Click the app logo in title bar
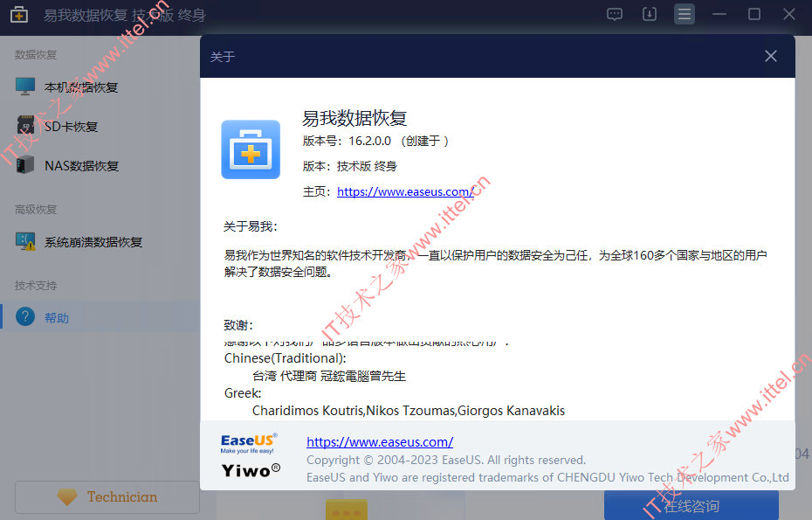Image resolution: width=812 pixels, height=520 pixels. 19,15
